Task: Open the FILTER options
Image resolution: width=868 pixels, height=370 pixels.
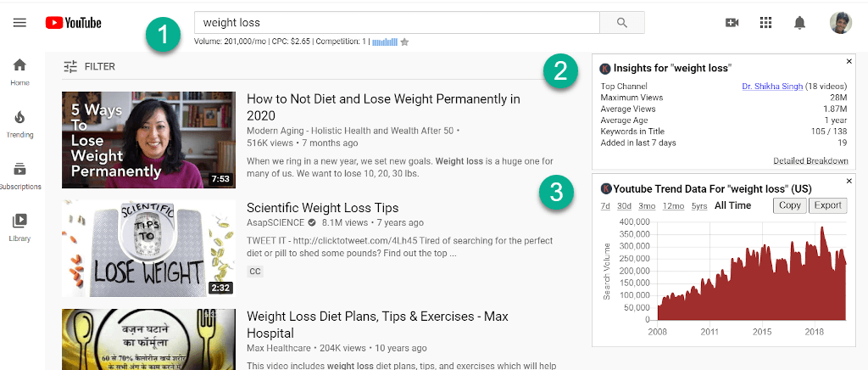Action: click(x=89, y=66)
